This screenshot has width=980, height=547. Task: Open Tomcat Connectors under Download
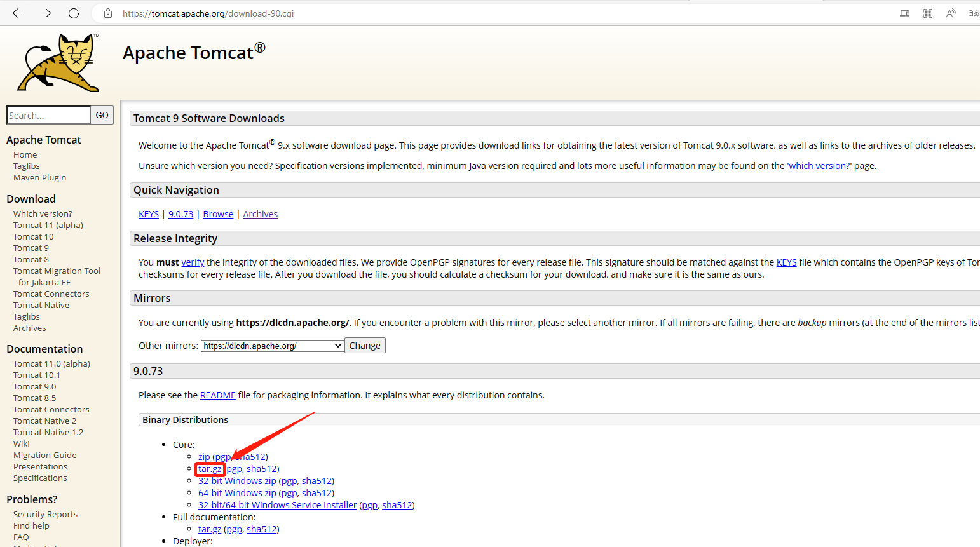[x=51, y=294]
